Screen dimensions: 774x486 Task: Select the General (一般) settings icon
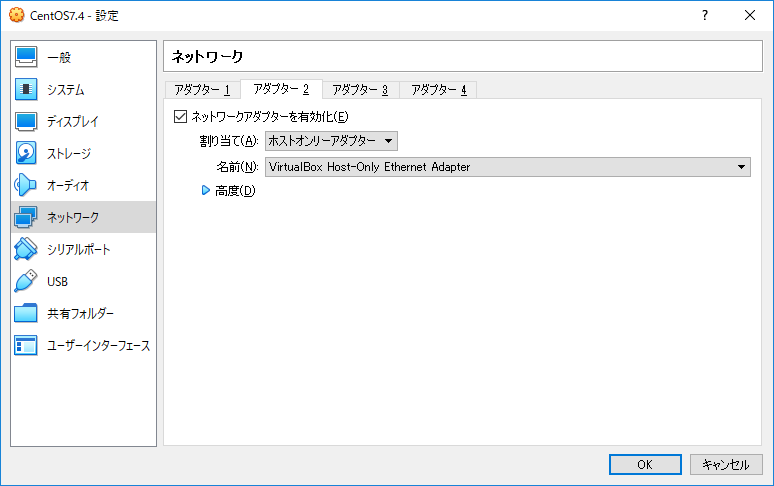(27, 58)
